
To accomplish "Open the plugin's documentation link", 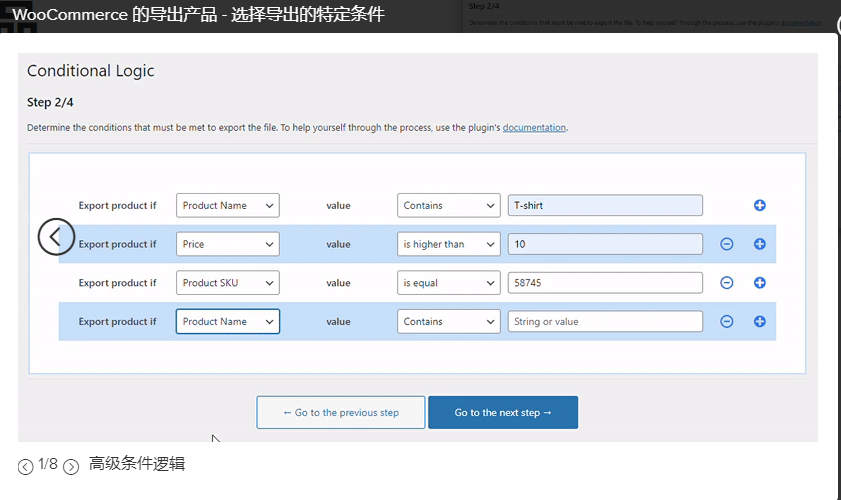I will click(x=534, y=128).
